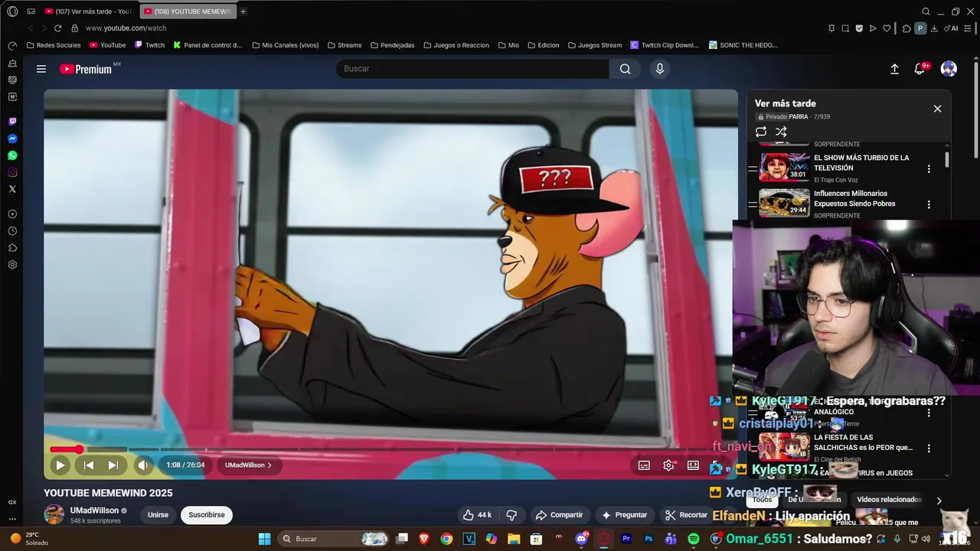Click the Recortar clip button
The height and width of the screenshot is (551, 980).
[686, 515]
